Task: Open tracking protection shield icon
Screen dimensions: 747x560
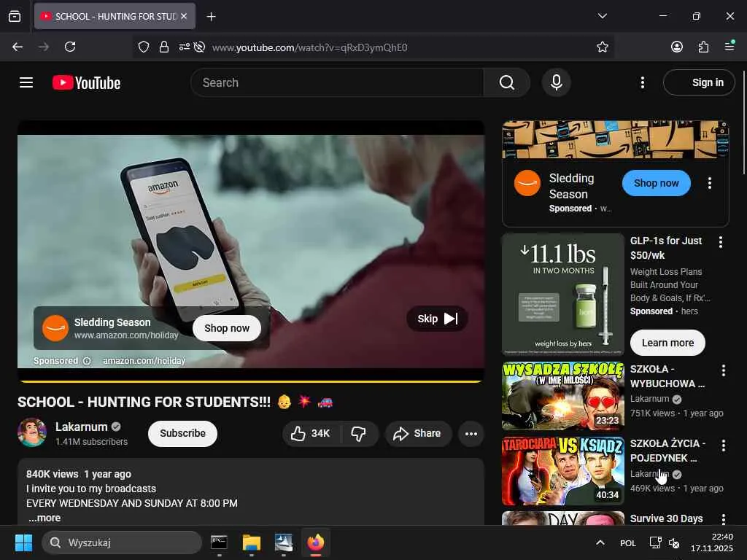Action: point(144,47)
